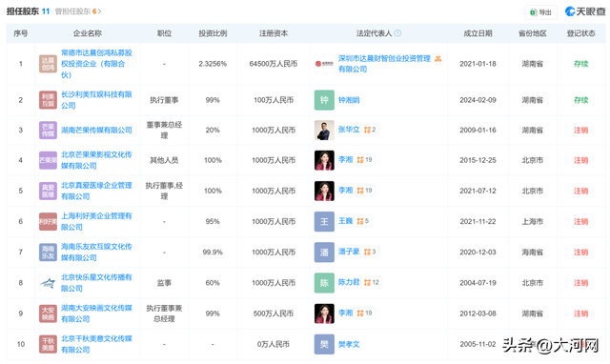This screenshot has height=364, width=610.
Task: Open company 北京真爱医缘企业管理有限公司
Action: [x=96, y=191]
